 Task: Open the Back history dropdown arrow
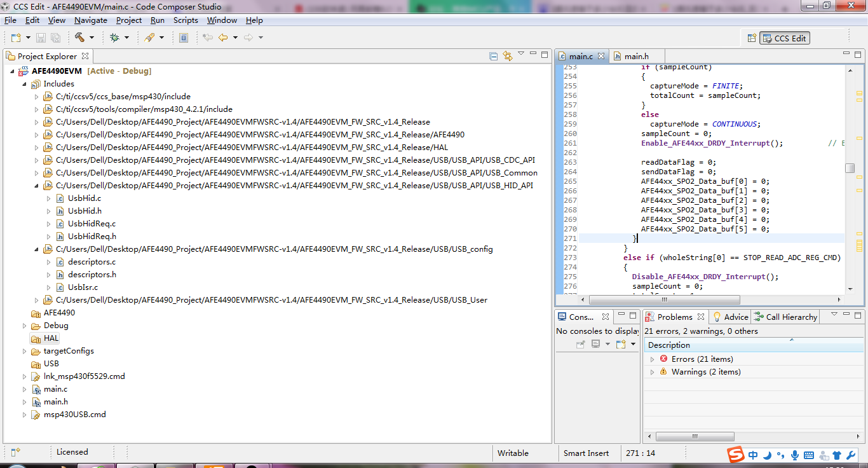click(x=235, y=38)
